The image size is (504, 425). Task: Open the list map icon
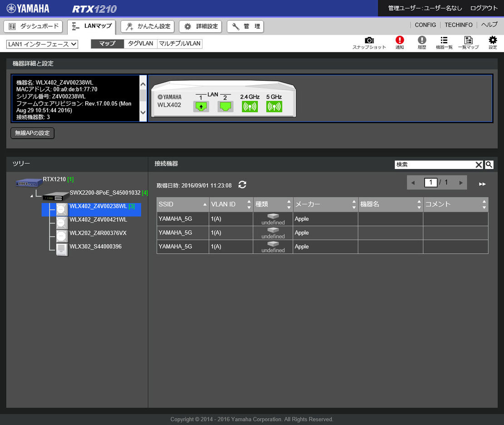coord(468,43)
